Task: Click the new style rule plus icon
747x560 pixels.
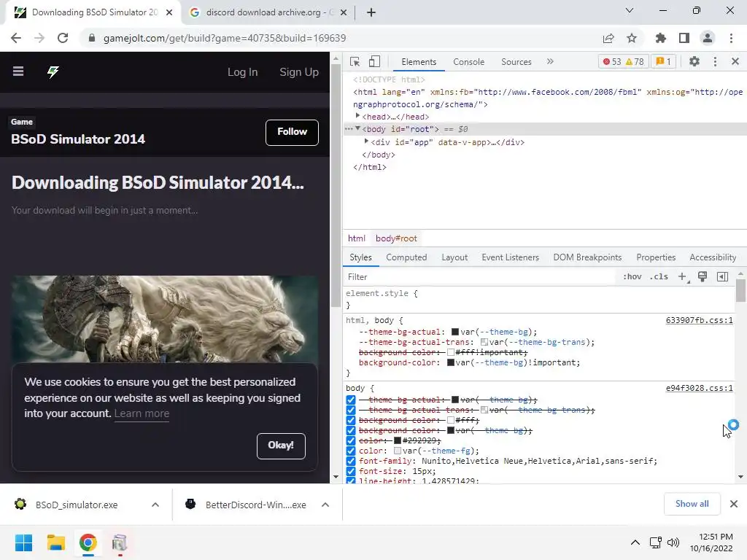Action: (682, 276)
